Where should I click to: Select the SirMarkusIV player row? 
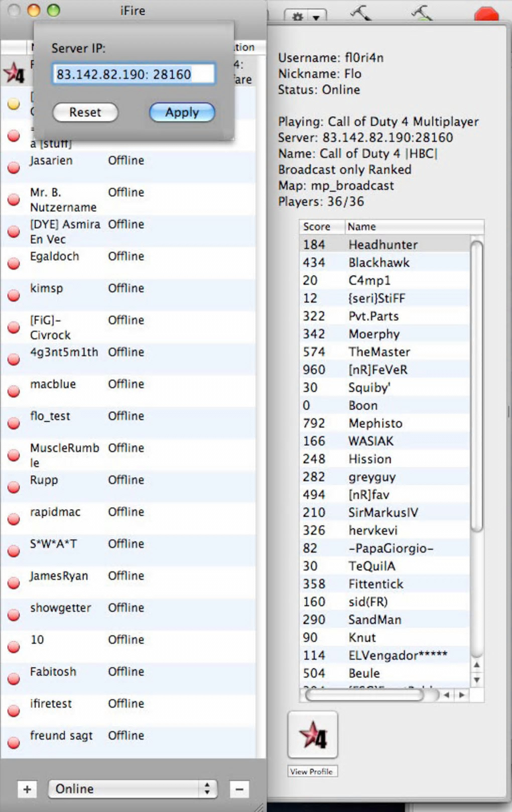(x=385, y=512)
